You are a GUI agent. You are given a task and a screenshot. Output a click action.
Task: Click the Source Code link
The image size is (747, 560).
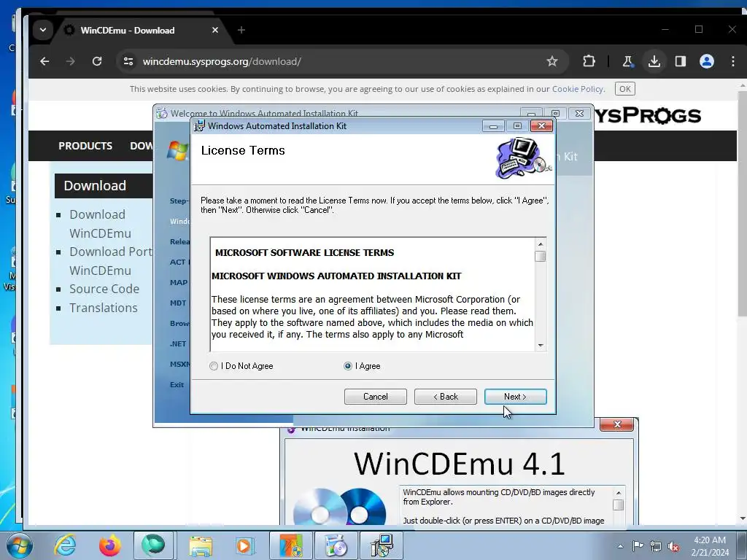tap(104, 289)
